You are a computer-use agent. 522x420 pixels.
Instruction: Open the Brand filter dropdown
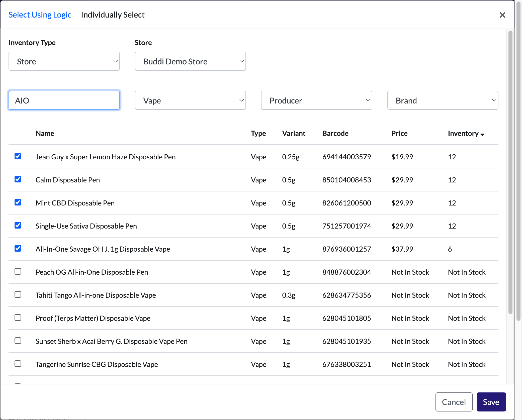(x=443, y=100)
